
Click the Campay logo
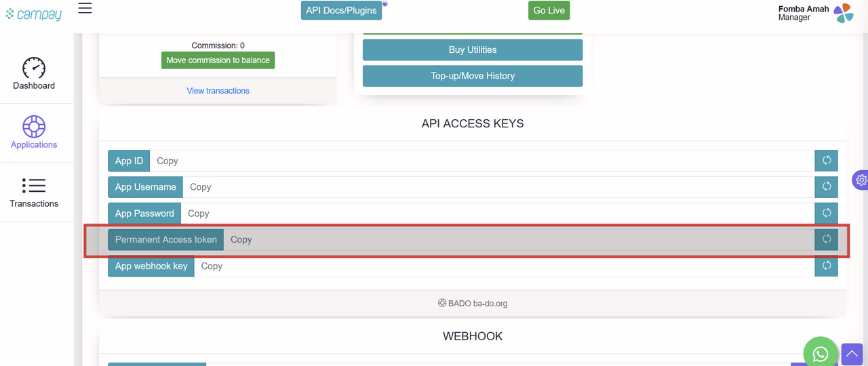(33, 13)
